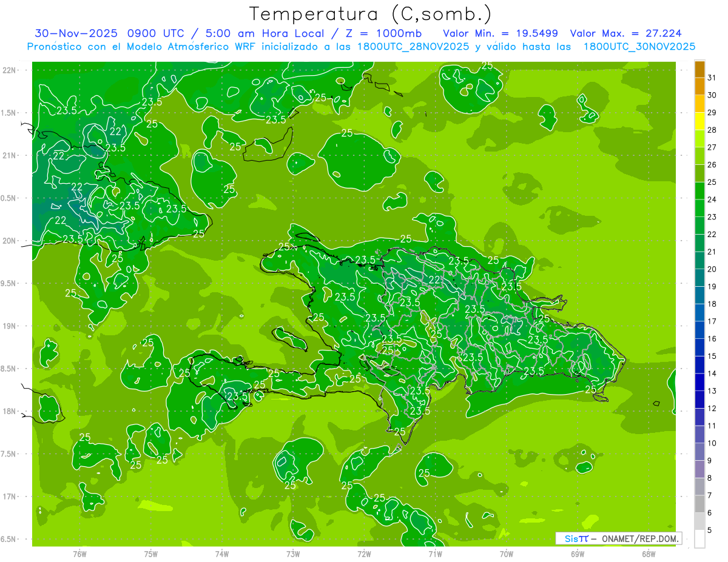This screenshot has height=562, width=728.
Task: Click the 21N latitude axis label
Action: click(x=10, y=155)
